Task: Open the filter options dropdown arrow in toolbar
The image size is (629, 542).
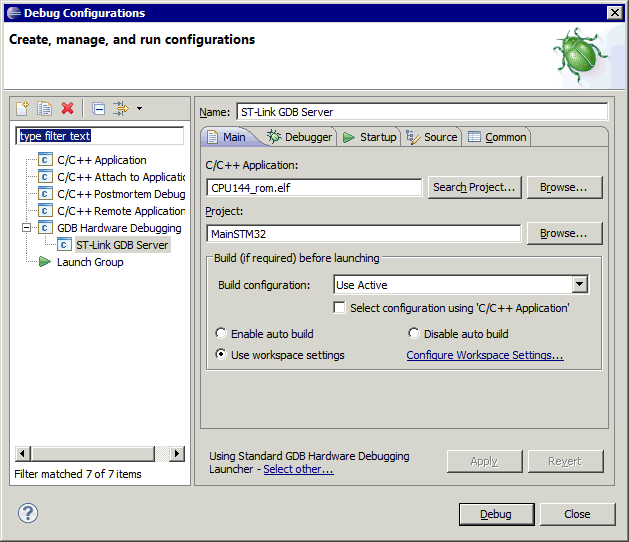Action: [139, 108]
